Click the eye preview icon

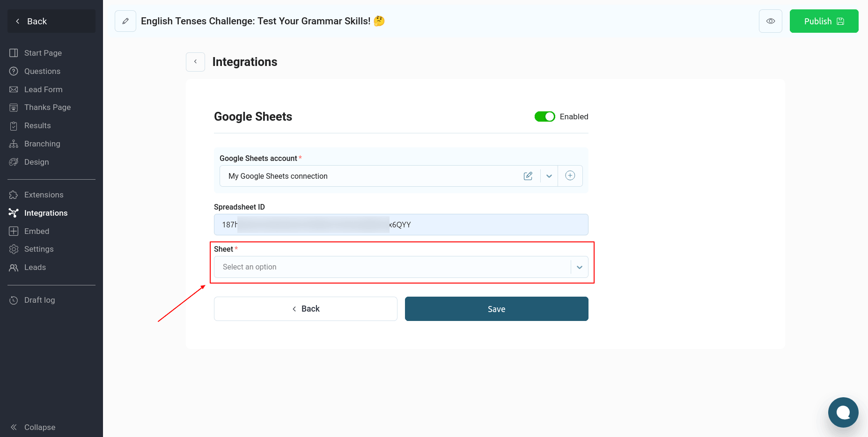click(x=770, y=21)
